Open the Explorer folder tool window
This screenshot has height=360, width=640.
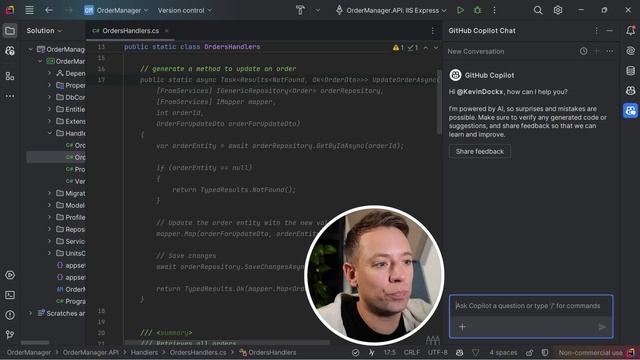[10, 31]
